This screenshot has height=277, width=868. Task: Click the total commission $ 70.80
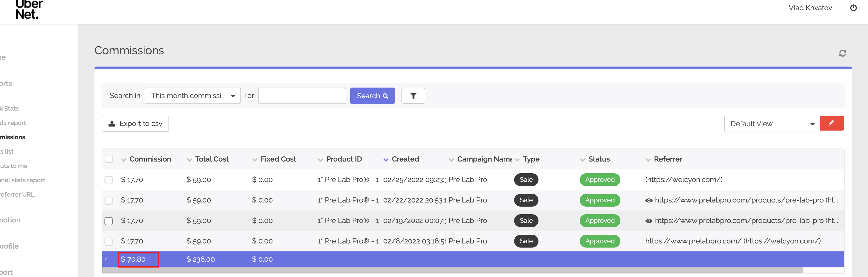click(x=133, y=259)
